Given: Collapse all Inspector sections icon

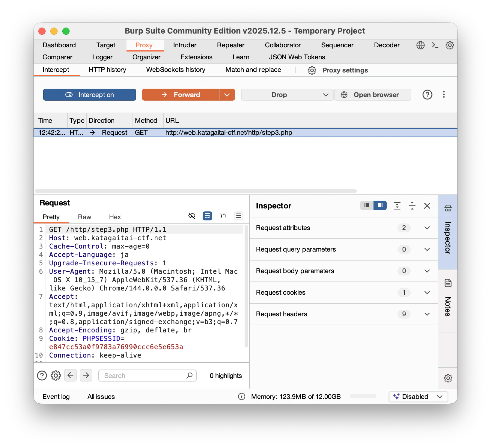Looking at the screenshot, I should [412, 205].
